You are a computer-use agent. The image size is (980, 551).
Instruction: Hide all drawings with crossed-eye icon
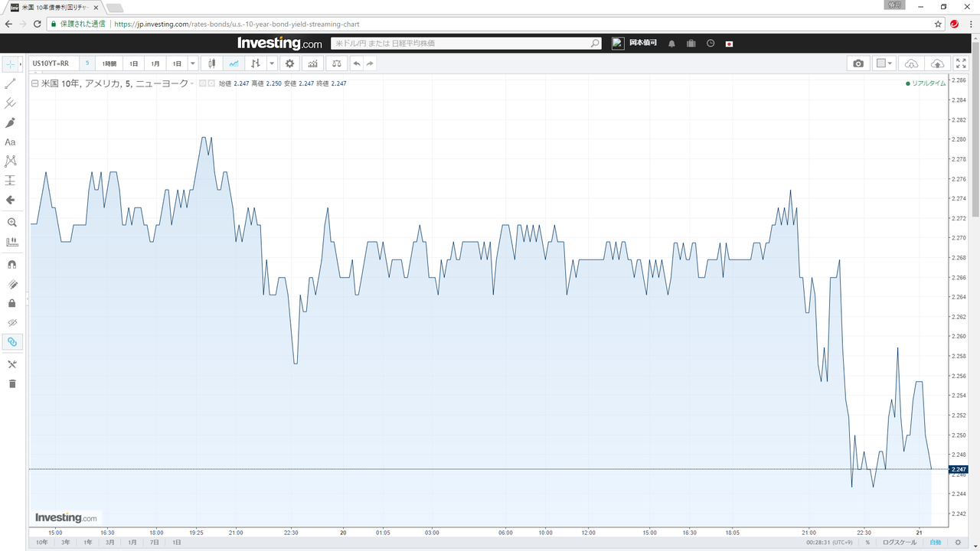coord(11,322)
